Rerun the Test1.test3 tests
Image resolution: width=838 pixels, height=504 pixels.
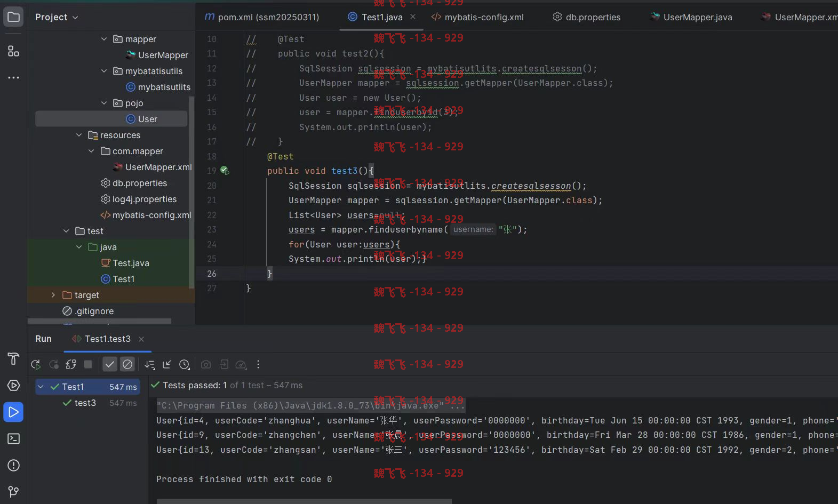[36, 364]
